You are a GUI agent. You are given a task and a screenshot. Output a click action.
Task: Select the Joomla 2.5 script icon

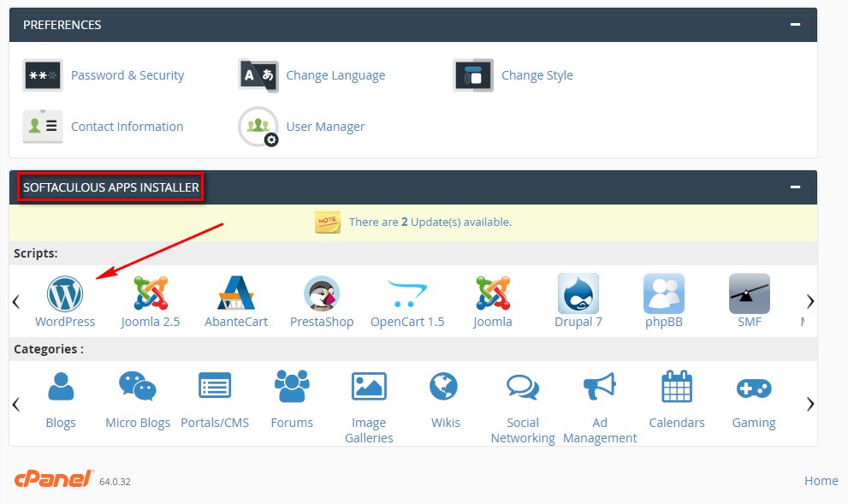(x=151, y=294)
